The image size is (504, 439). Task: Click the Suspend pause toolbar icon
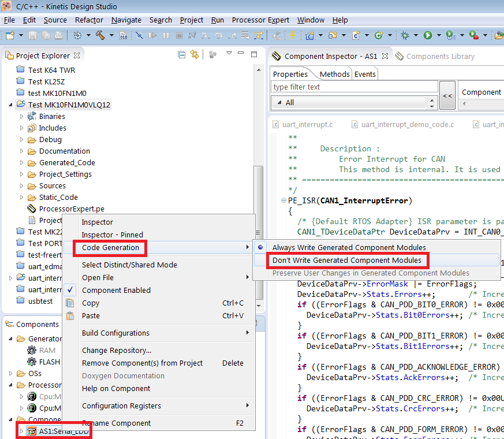tap(166, 35)
